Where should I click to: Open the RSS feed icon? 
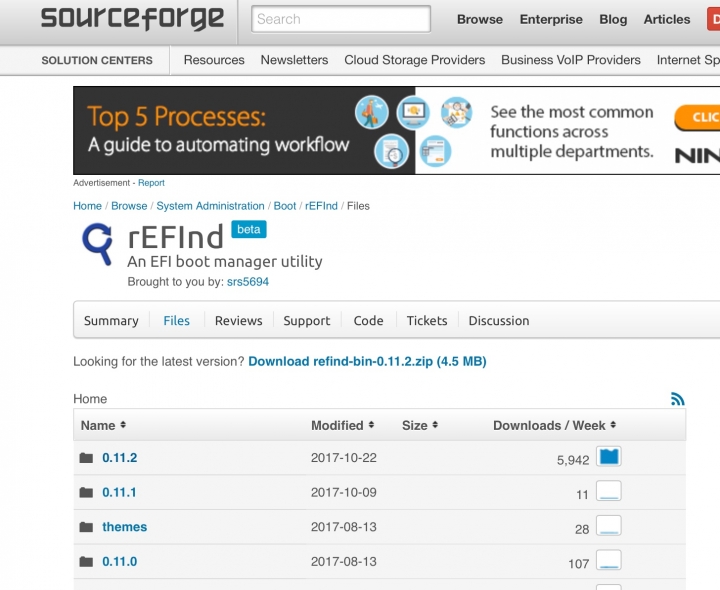677,399
